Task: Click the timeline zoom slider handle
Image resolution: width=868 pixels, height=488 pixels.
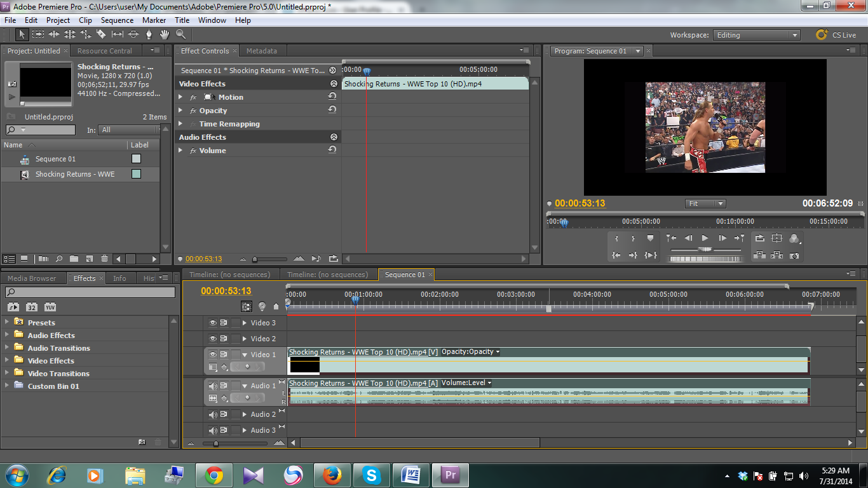Action: (x=216, y=444)
